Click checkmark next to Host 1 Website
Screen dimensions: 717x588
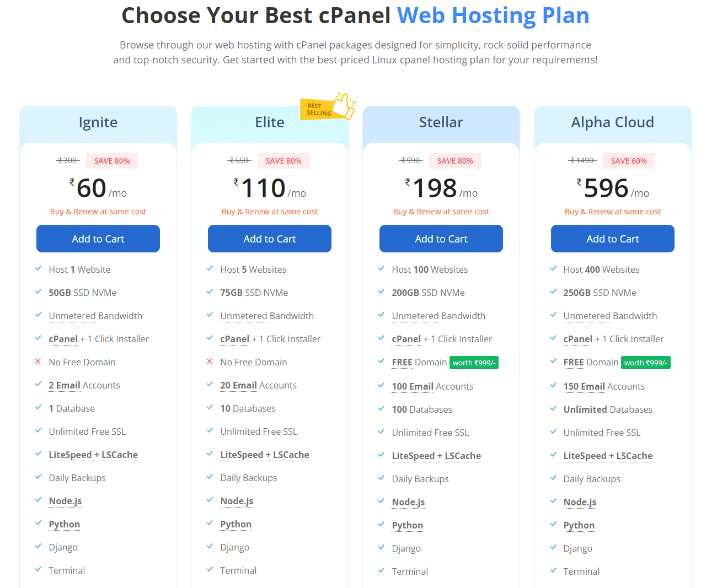38,268
